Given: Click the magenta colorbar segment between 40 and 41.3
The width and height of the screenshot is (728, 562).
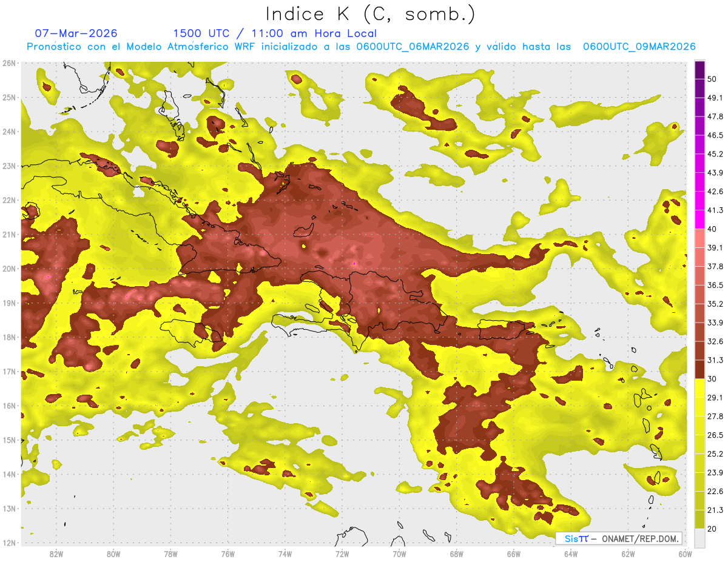Looking at the screenshot, I should tap(699, 219).
